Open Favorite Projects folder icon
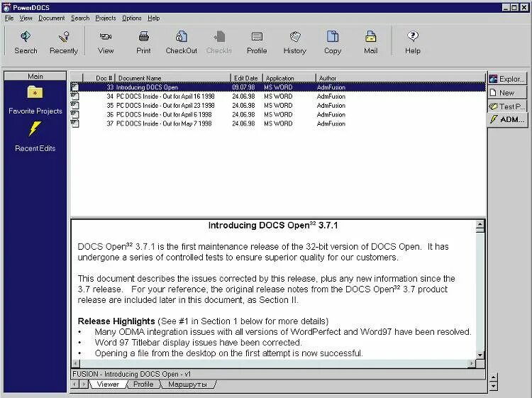The image size is (532, 398). 35,92
